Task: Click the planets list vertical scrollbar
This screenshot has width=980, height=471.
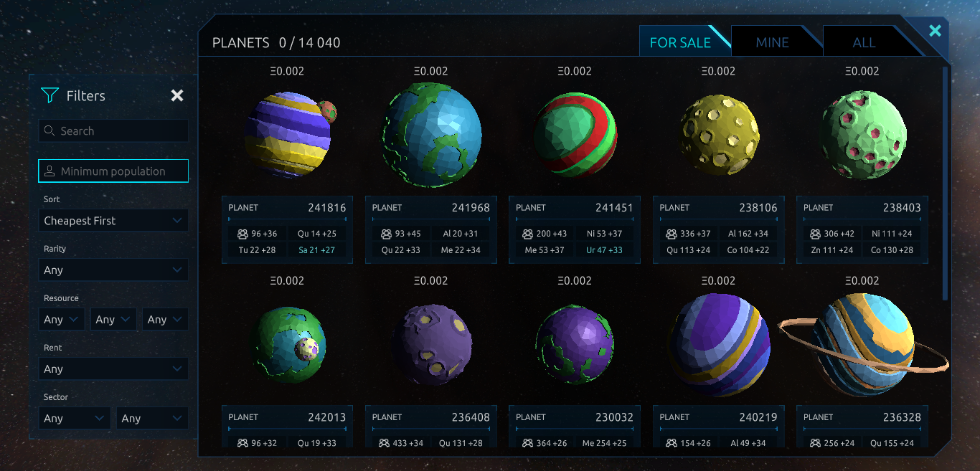Action: 945,183
